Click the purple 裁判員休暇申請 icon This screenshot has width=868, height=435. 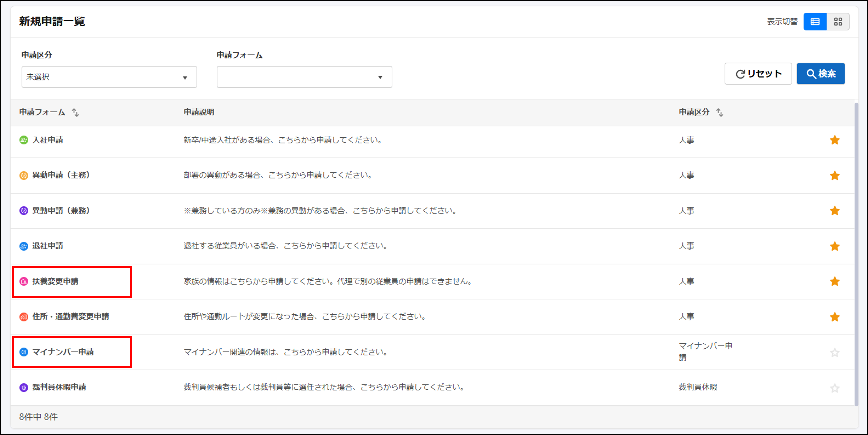point(24,388)
